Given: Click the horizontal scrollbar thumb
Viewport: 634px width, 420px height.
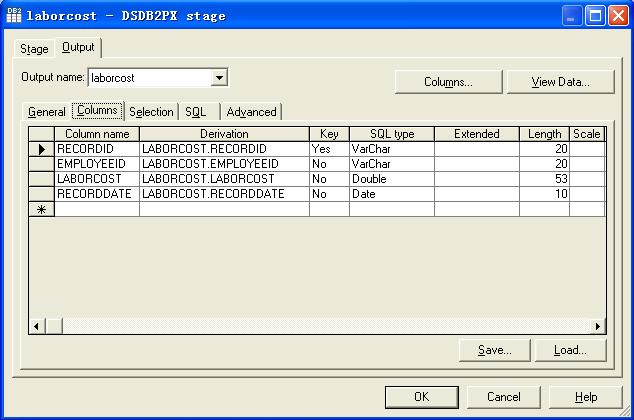Looking at the screenshot, I should [54, 326].
